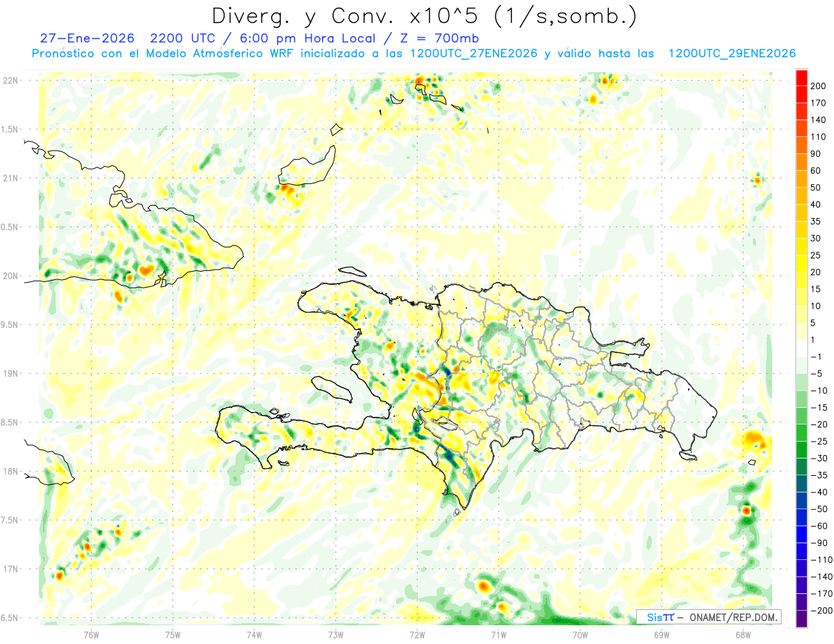Click the '-30' color bar label
Screen dimensions: 834x644
click(820, 458)
